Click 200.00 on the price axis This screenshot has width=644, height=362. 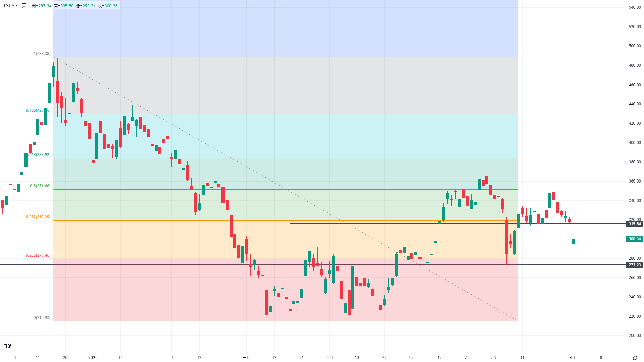click(635, 335)
